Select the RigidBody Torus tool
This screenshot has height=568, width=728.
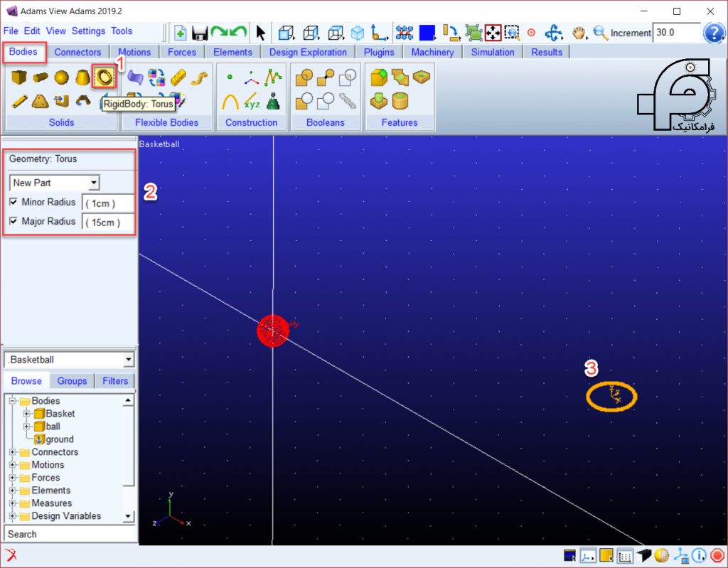tap(104, 77)
